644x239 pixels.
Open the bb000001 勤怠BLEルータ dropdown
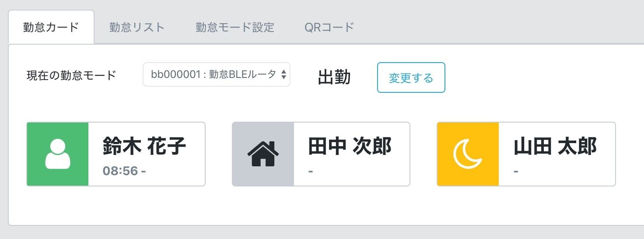pos(217,74)
